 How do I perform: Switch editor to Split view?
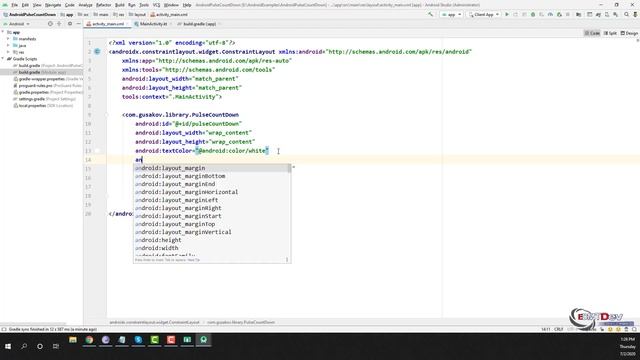(x=610, y=33)
